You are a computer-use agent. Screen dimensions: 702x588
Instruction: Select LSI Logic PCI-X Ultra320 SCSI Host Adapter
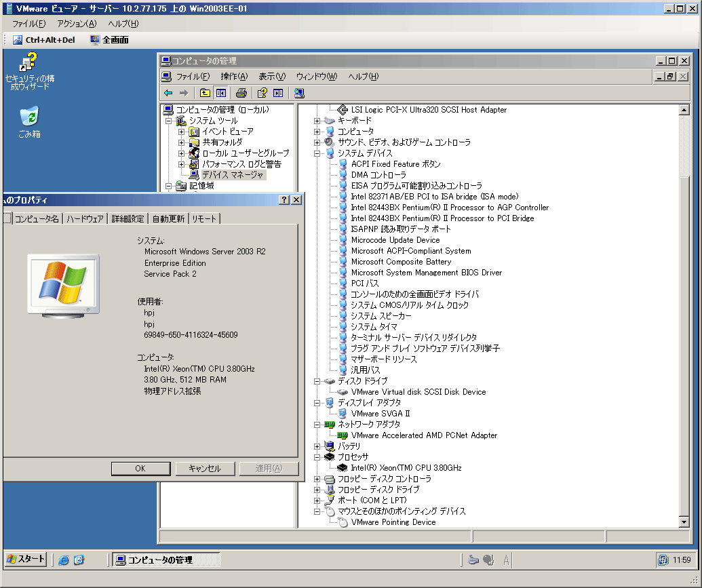(x=429, y=110)
